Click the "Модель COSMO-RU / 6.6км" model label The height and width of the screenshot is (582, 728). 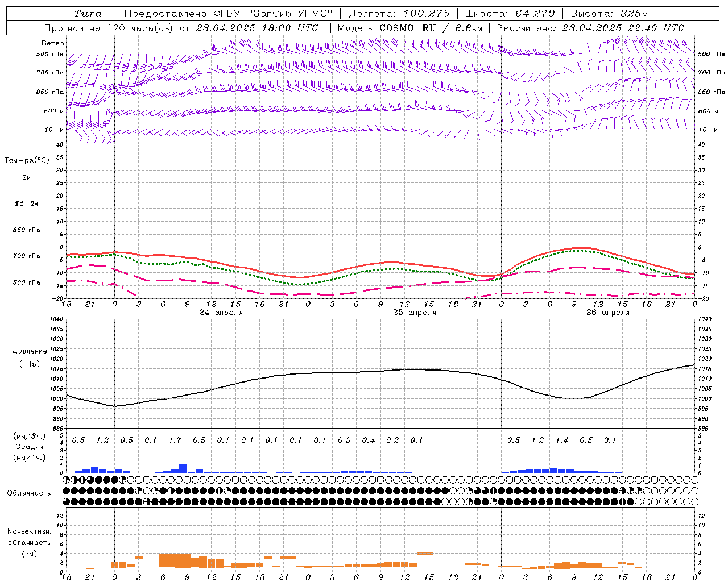point(410,28)
